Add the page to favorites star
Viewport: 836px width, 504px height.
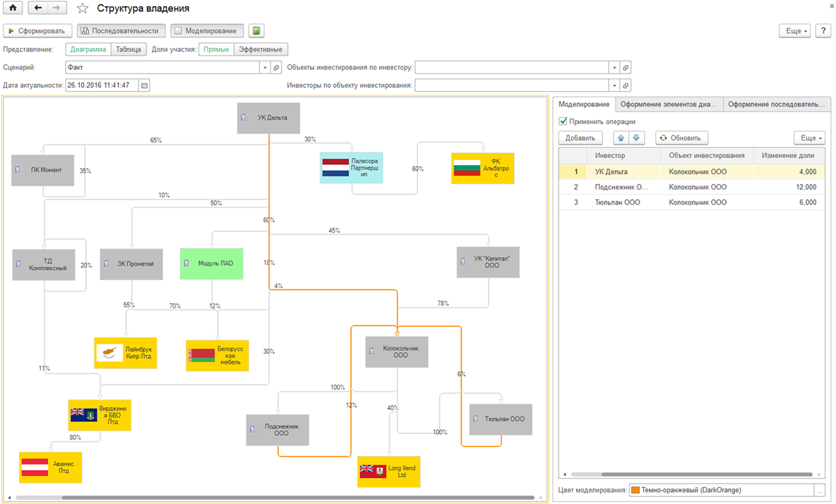click(x=83, y=8)
